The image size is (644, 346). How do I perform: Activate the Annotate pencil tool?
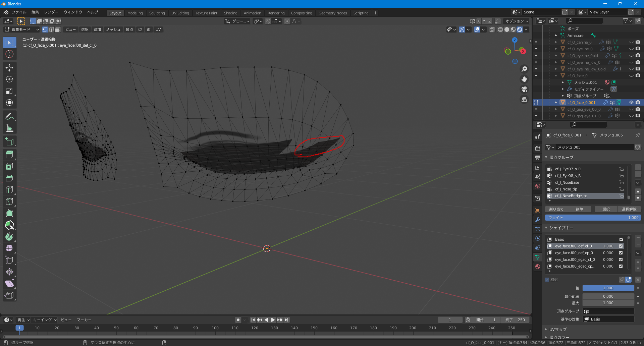tap(9, 116)
